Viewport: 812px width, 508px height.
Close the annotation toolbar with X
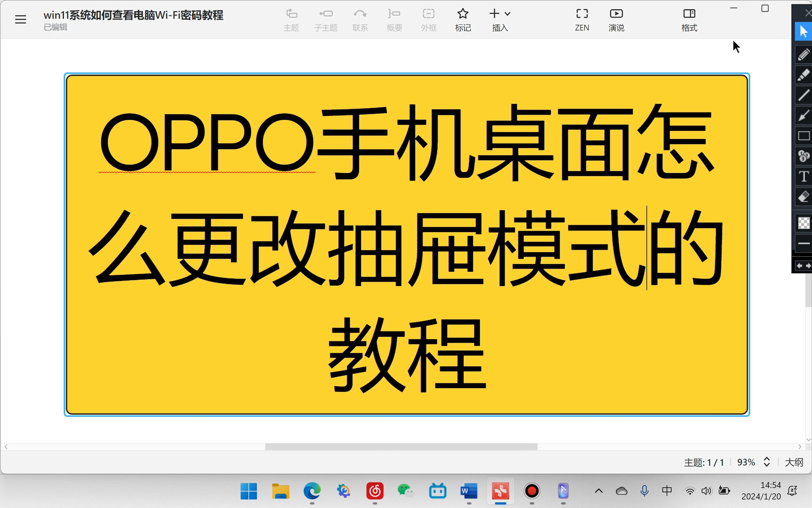click(x=808, y=13)
